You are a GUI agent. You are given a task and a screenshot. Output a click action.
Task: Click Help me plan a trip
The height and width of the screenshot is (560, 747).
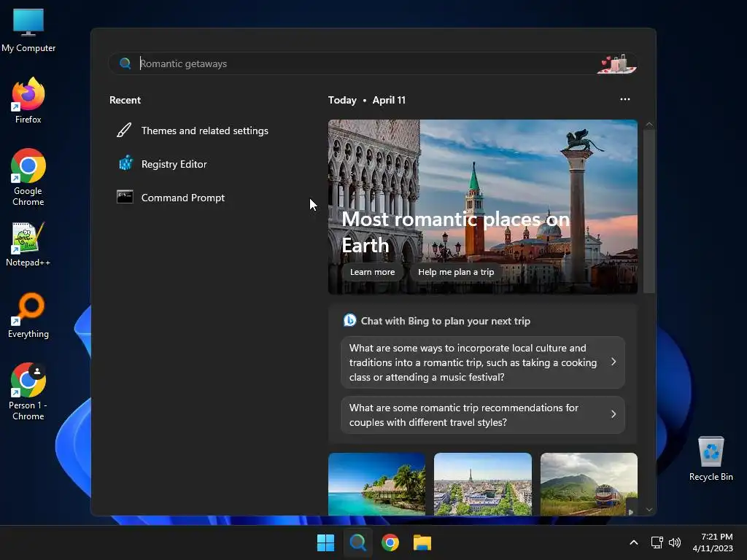[456, 272]
